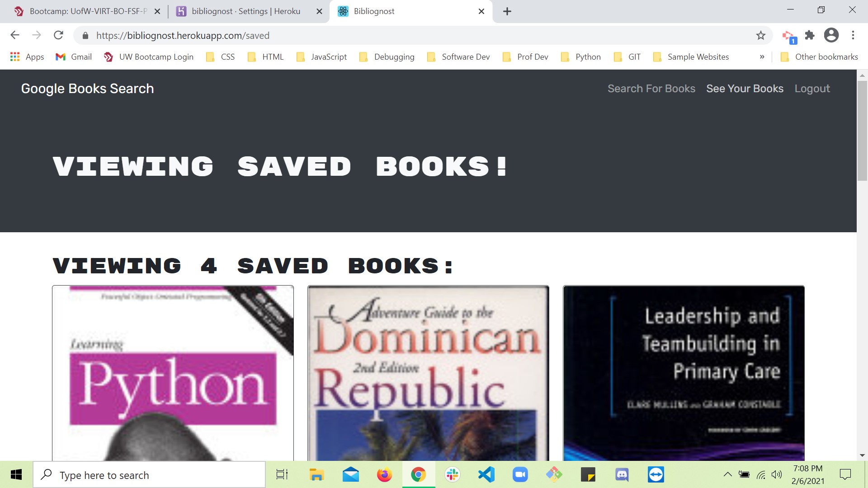868x488 pixels.
Task: Open the Chrome extensions puzzle icon
Action: tap(810, 35)
